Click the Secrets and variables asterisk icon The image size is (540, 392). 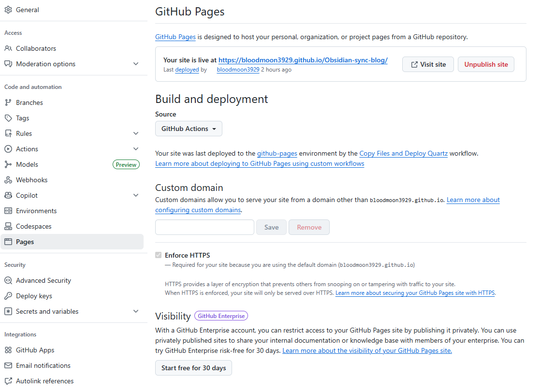pyautogui.click(x=8, y=311)
